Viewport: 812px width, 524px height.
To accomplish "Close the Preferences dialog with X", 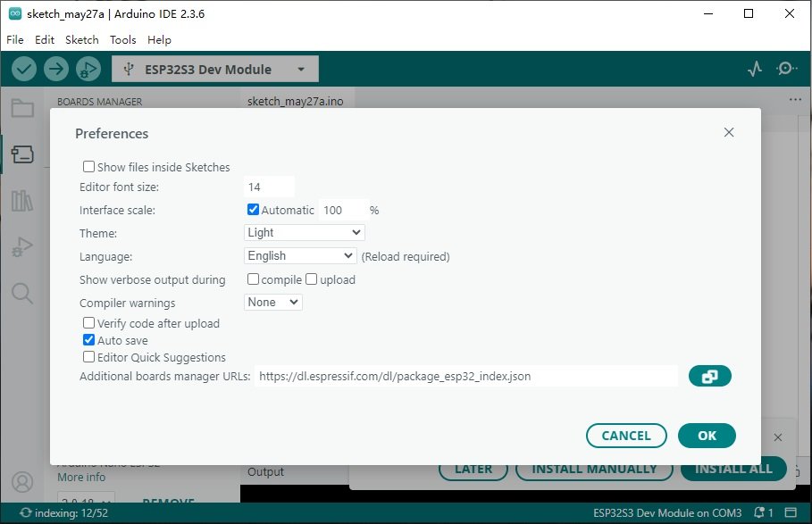I will [729, 132].
